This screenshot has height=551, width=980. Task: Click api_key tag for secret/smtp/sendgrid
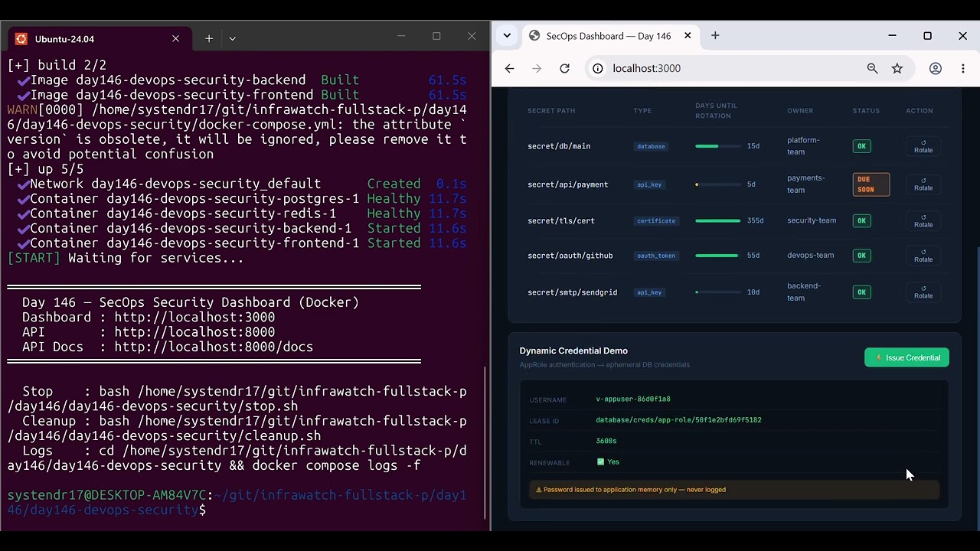(x=649, y=292)
